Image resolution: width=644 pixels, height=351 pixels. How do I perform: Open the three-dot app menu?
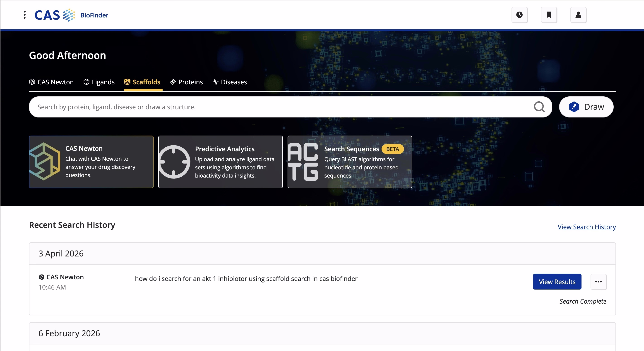pos(24,15)
